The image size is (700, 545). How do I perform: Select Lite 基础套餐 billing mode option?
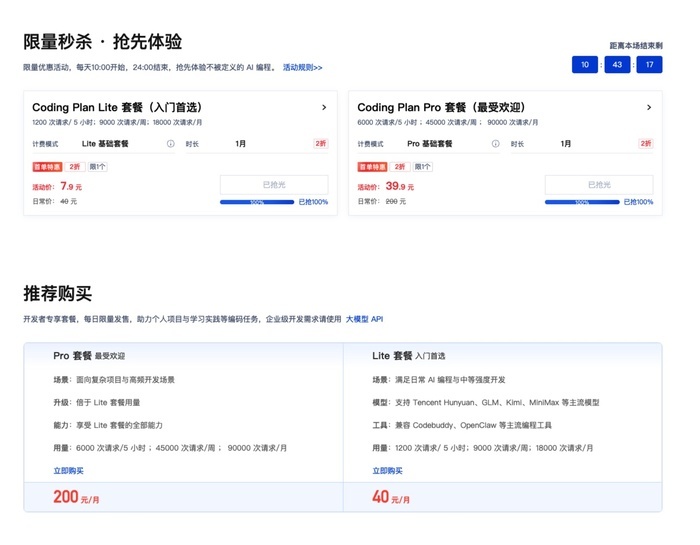[105, 144]
